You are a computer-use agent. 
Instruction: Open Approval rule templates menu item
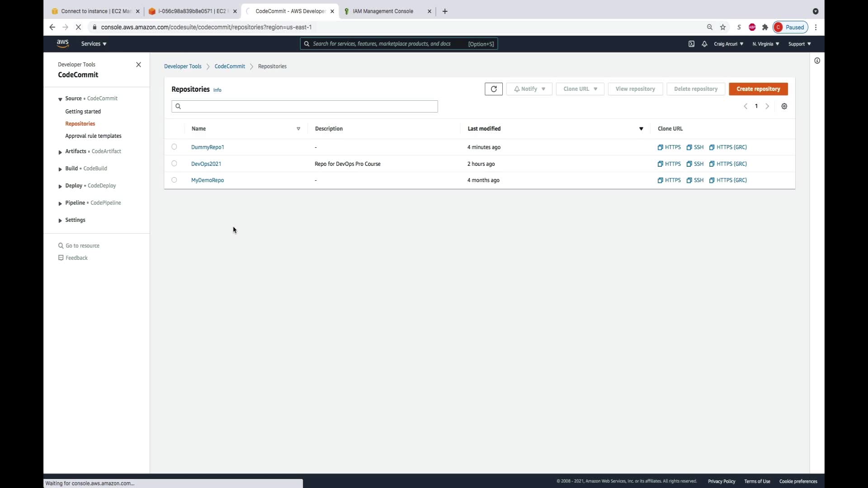pos(93,136)
